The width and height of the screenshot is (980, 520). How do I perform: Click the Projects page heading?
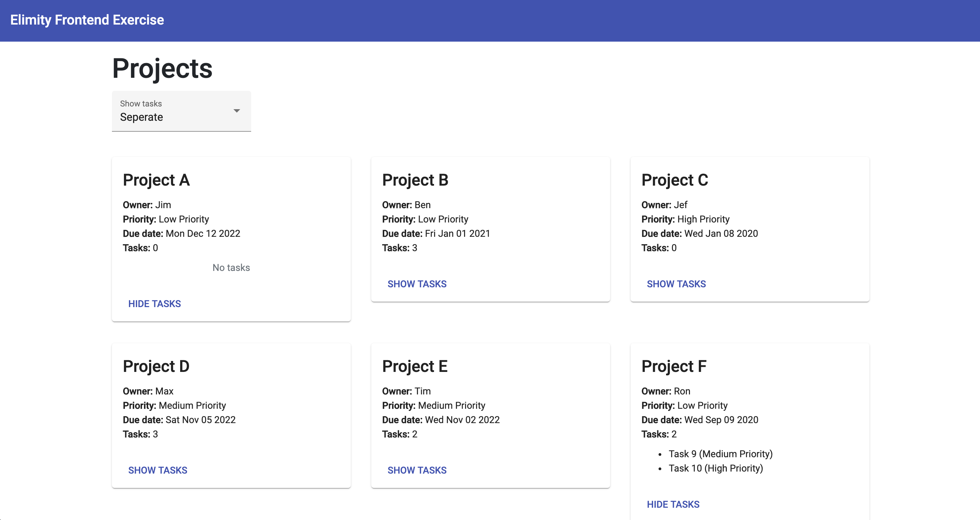[162, 69]
